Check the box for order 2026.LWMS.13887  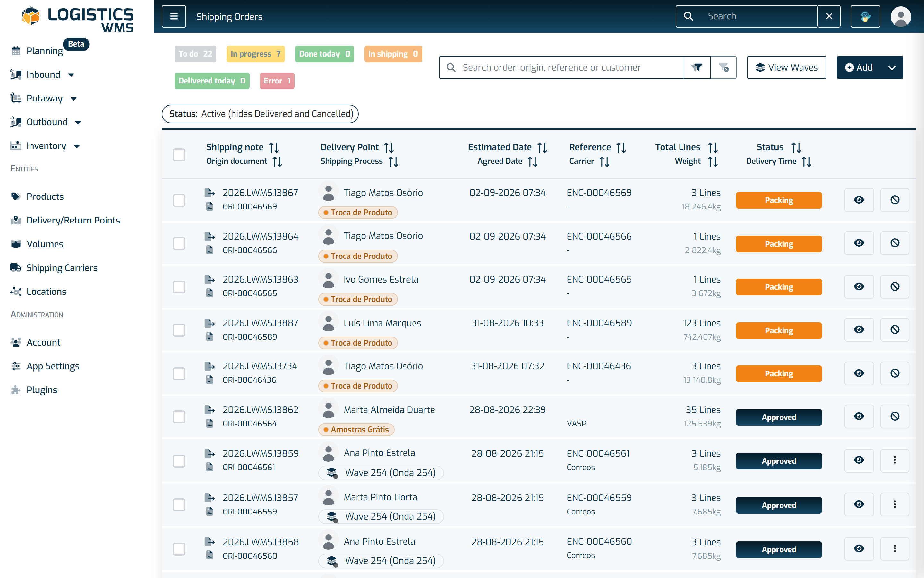(179, 330)
